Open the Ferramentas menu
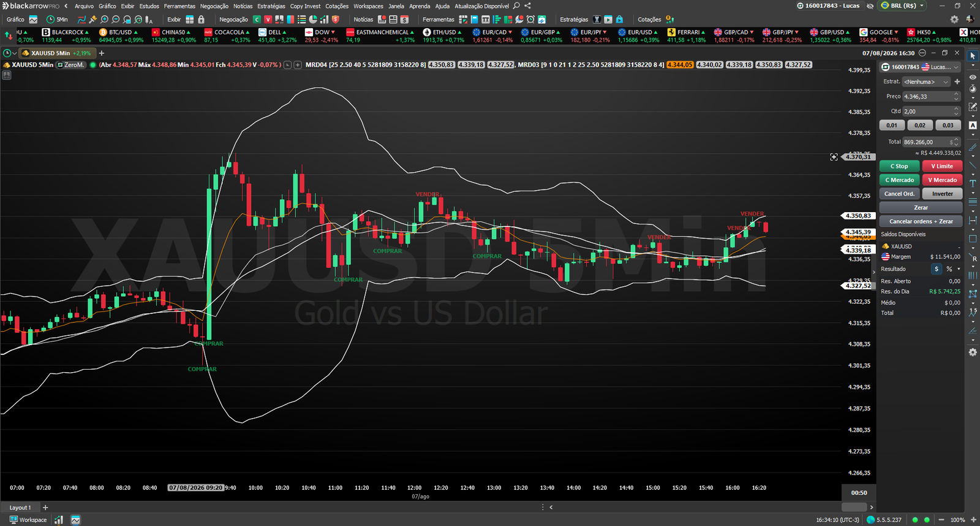 [179, 6]
